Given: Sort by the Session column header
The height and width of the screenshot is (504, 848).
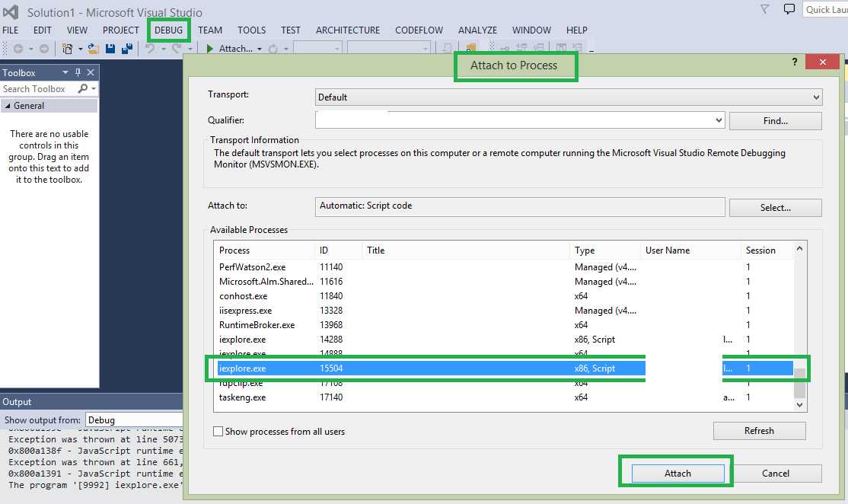Looking at the screenshot, I should pyautogui.click(x=767, y=250).
